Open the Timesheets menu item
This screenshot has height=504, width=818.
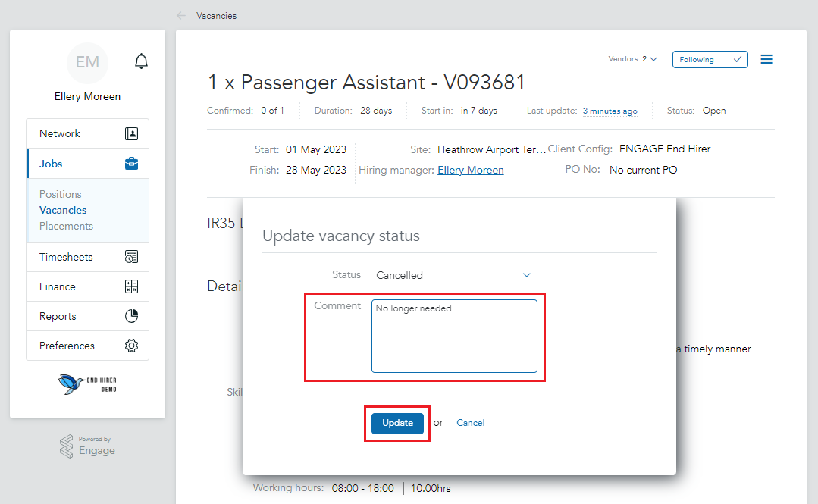pyautogui.click(x=88, y=257)
